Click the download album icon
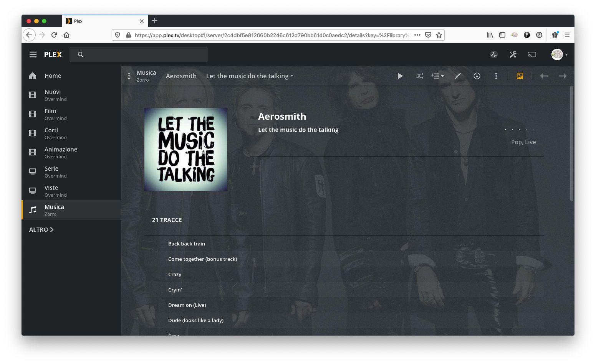 coord(477,76)
